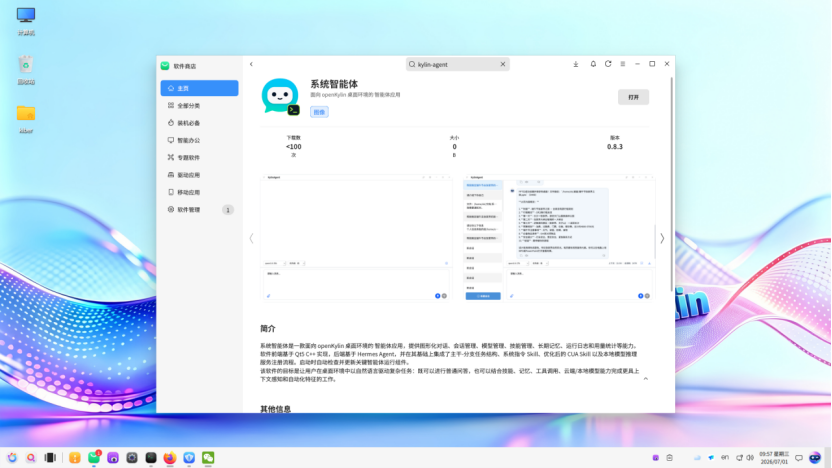The image size is (832, 468).
Task: Open the volume tray icon
Action: pyautogui.click(x=750, y=457)
